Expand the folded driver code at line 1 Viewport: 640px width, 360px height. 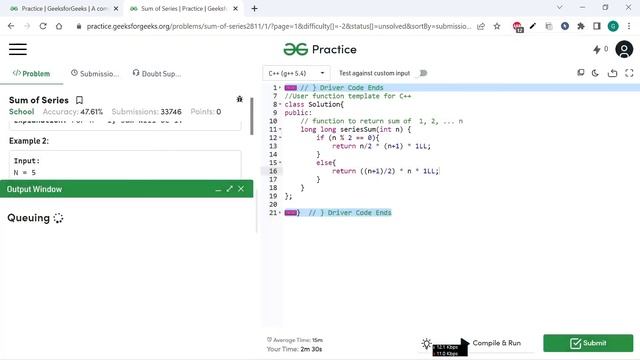[290, 88]
